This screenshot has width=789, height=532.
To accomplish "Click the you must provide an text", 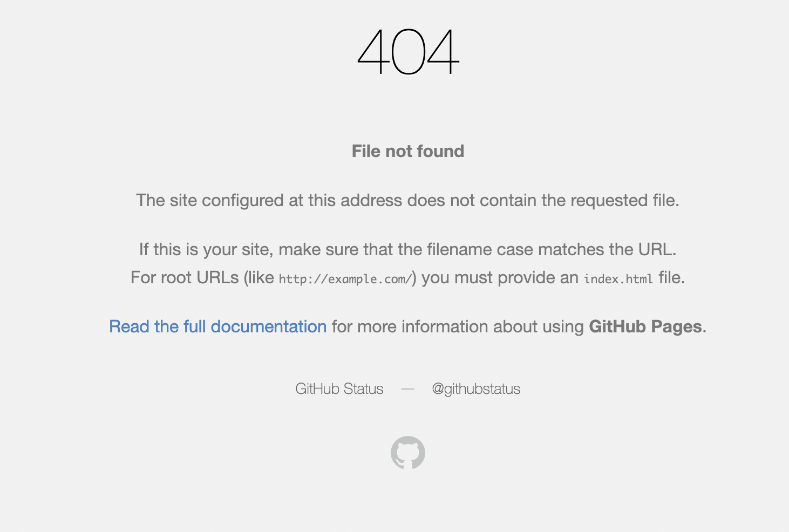I will pos(500,277).
